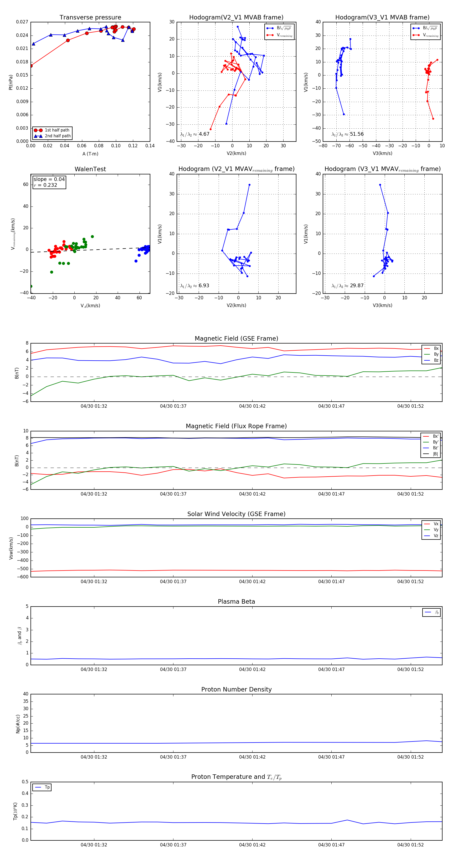Click the "Magnetic Field (GSE Frame)" title
473x868 pixels.
point(236,339)
